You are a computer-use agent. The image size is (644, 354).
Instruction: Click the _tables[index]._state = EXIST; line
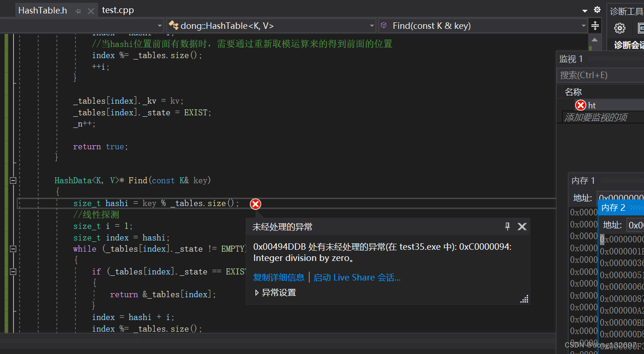click(142, 113)
